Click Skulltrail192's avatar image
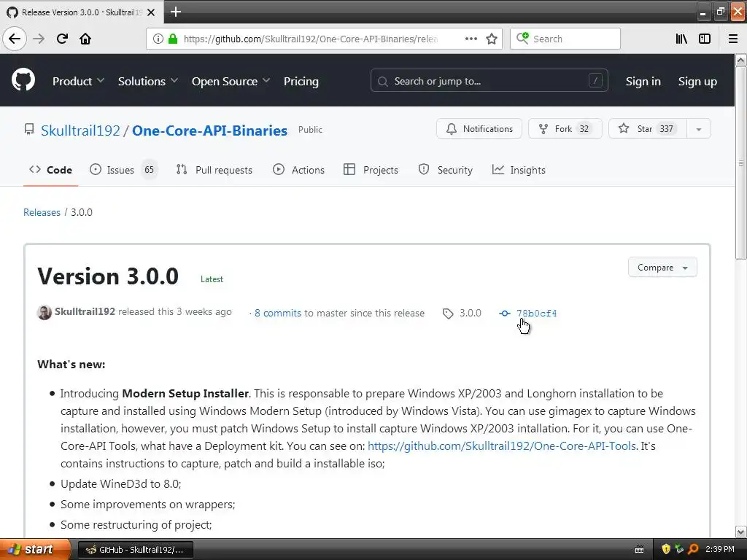747x560 pixels. [x=44, y=312]
